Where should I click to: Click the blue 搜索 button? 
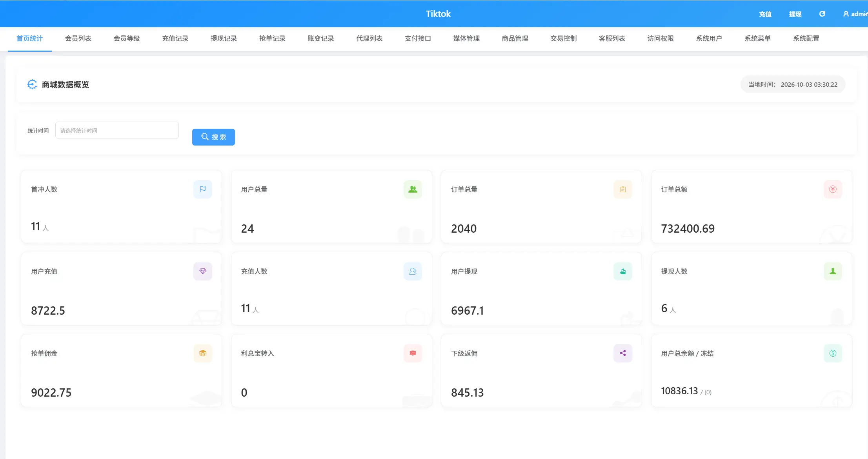point(213,137)
